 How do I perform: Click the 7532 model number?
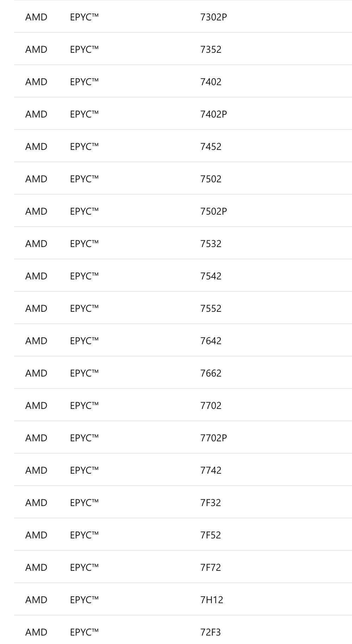[211, 244]
